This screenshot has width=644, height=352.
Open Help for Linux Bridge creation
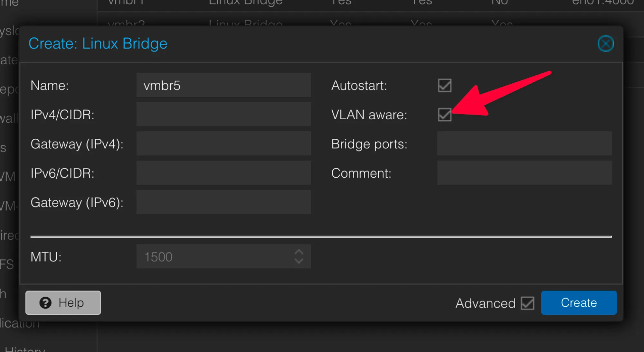pos(63,302)
